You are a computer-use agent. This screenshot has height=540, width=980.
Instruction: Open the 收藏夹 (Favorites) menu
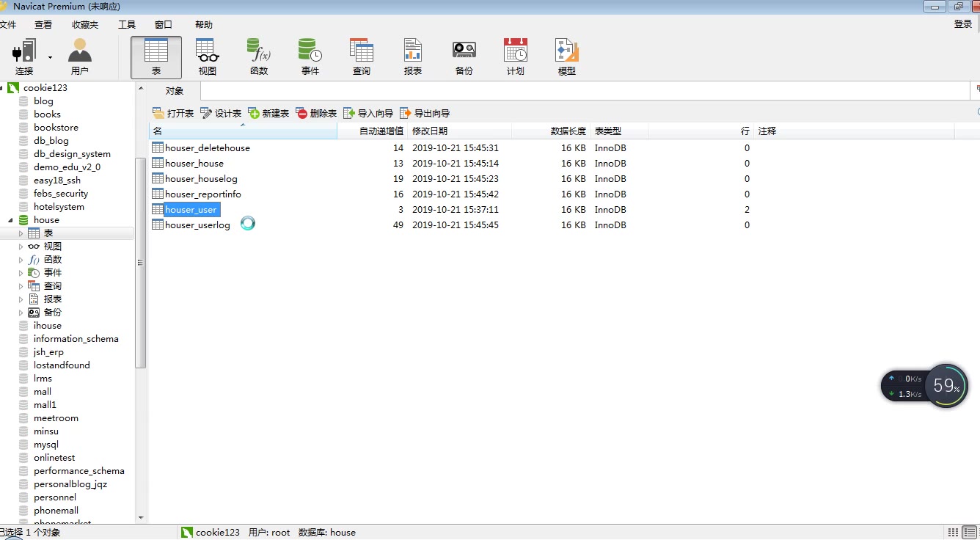coord(85,24)
